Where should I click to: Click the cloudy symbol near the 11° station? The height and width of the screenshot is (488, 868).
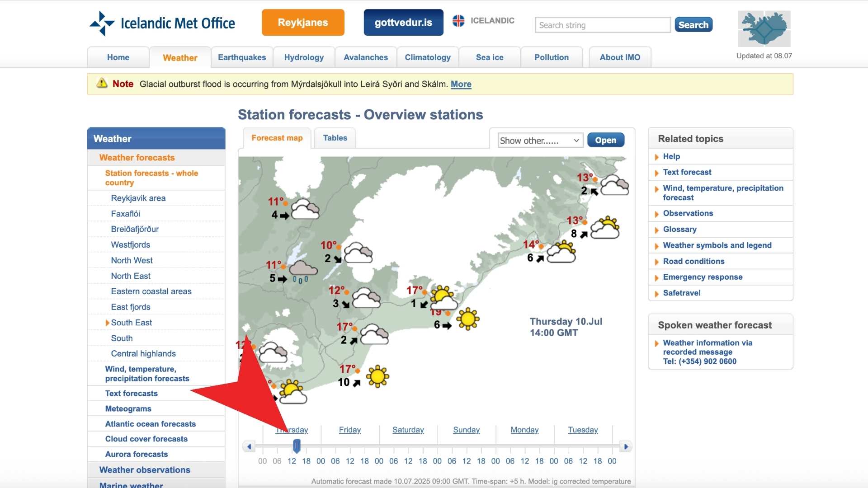coord(306,209)
